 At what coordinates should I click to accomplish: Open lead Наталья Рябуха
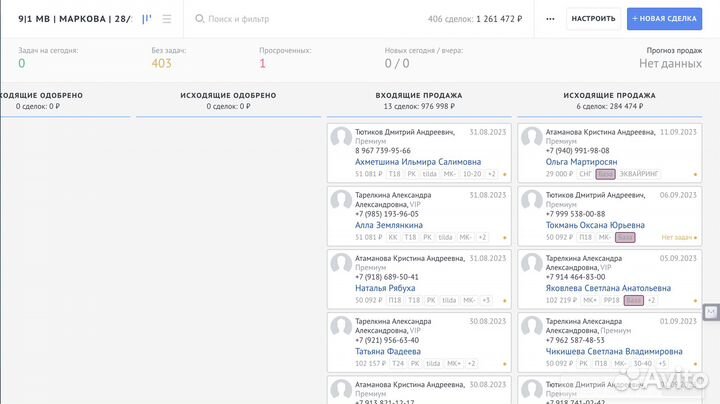[x=385, y=288]
